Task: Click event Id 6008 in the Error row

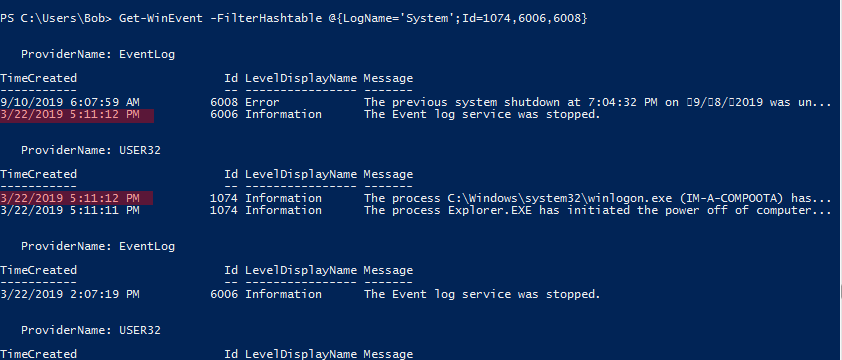Action: click(224, 102)
